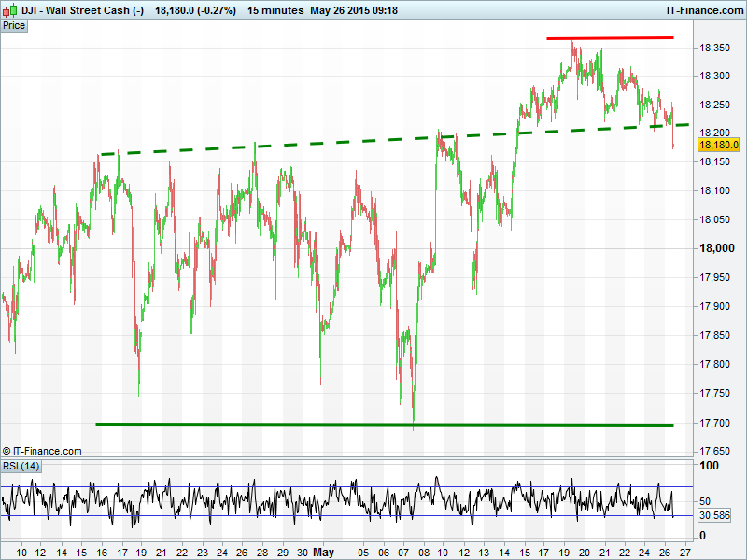Viewport: 747px width, 560px height.
Task: Select the 15 minutes timeframe text
Action: pyautogui.click(x=275, y=10)
